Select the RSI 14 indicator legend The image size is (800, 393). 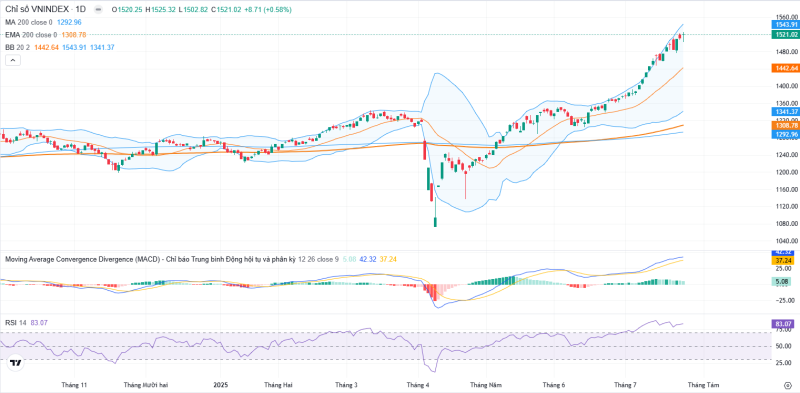pyautogui.click(x=16, y=323)
